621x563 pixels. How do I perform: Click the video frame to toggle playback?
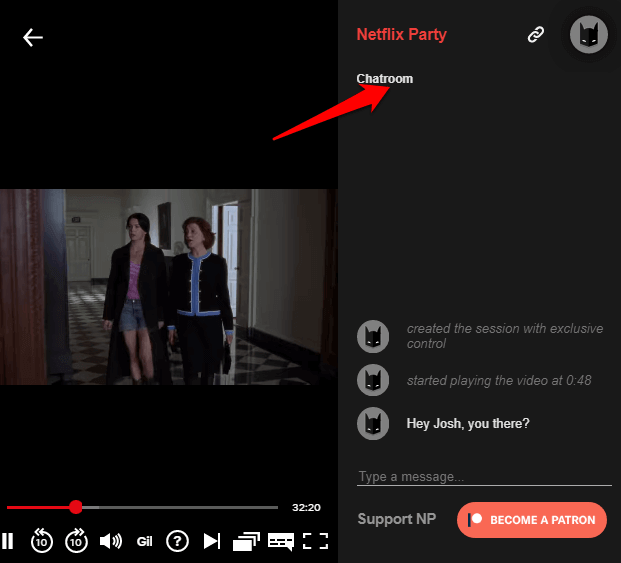coord(169,287)
